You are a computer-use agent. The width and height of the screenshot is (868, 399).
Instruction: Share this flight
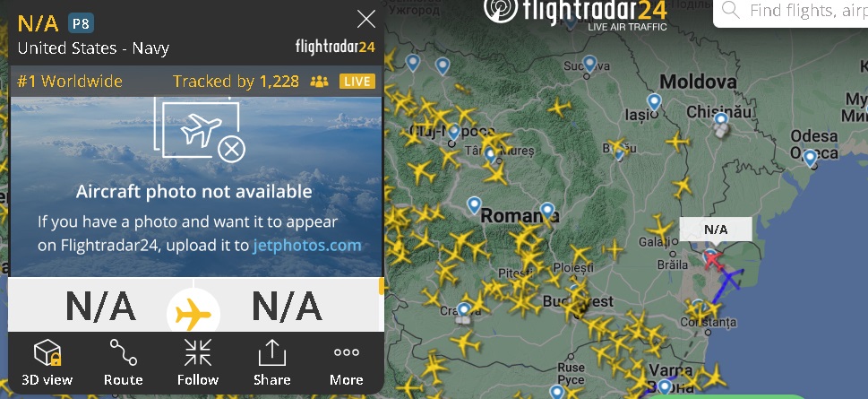pos(271,362)
